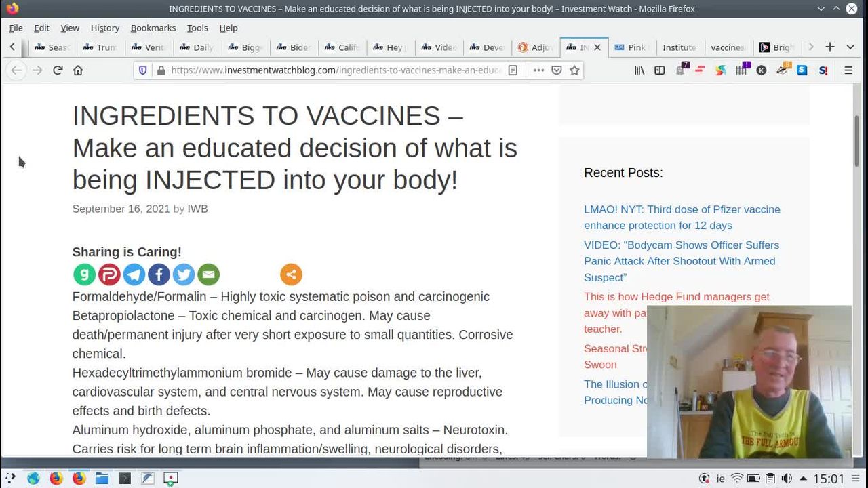This screenshot has height=488, width=868.
Task: Bookmark this page with the star icon
Action: click(x=574, y=70)
